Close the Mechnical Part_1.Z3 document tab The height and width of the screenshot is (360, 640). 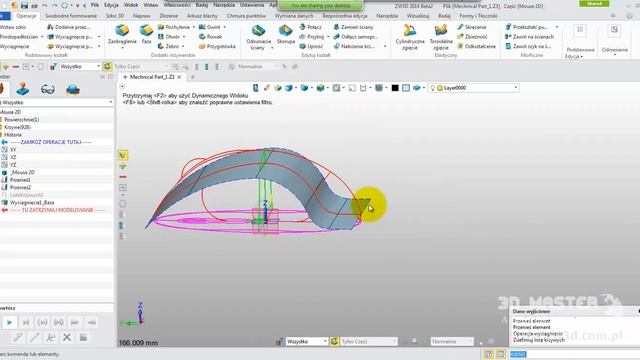179,77
